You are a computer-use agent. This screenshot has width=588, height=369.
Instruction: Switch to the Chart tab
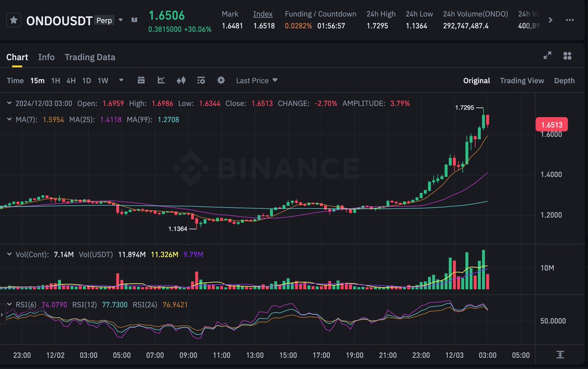pos(17,57)
